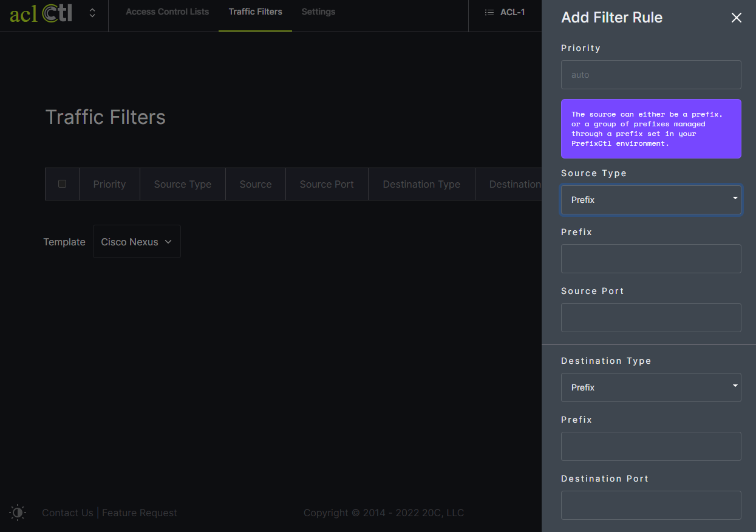Open the app switcher chevrons beside logo
The height and width of the screenshot is (532, 756).
click(92, 13)
